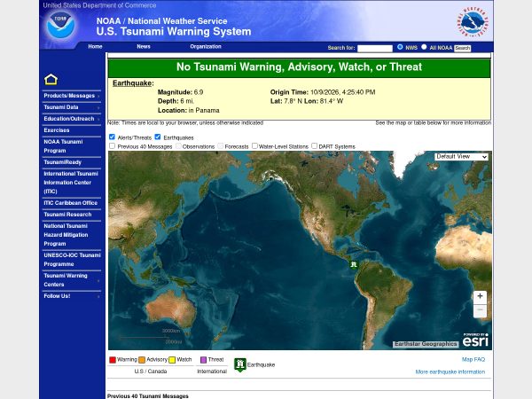532x399 pixels.
Task: Open ITIC Caribbean Office link
Action: click(71, 203)
